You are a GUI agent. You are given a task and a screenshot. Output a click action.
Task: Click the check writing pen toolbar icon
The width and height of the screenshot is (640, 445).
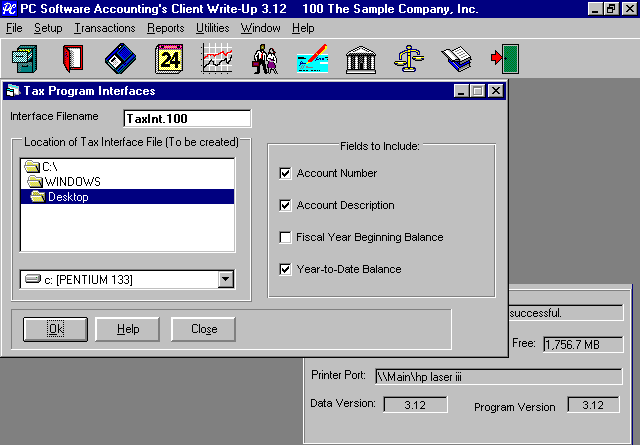coord(313,59)
